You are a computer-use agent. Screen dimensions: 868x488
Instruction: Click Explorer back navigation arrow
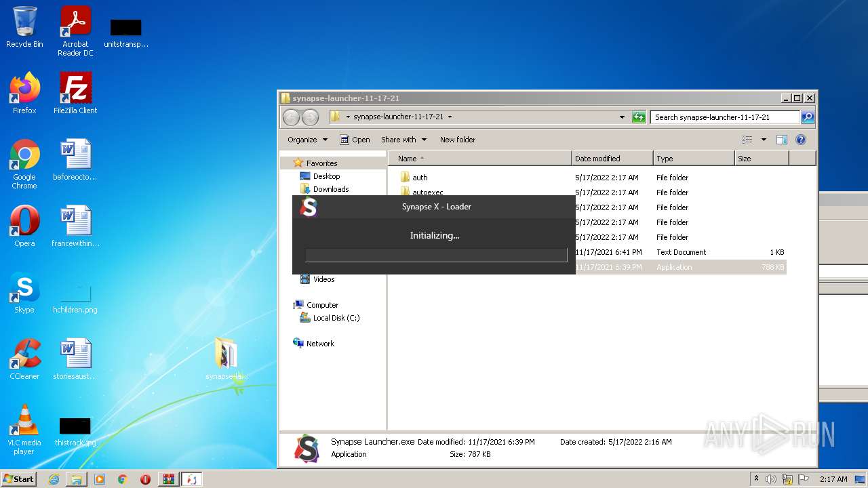pyautogui.click(x=291, y=117)
